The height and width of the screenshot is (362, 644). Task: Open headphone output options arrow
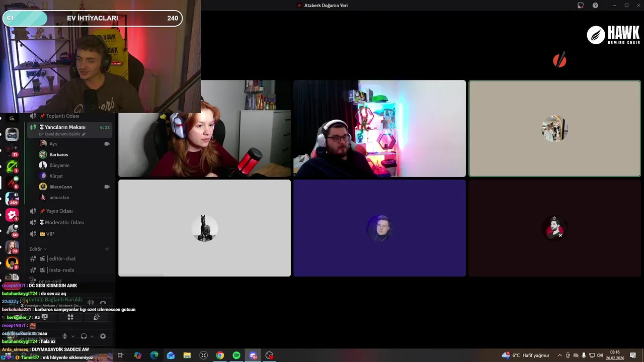point(92,336)
